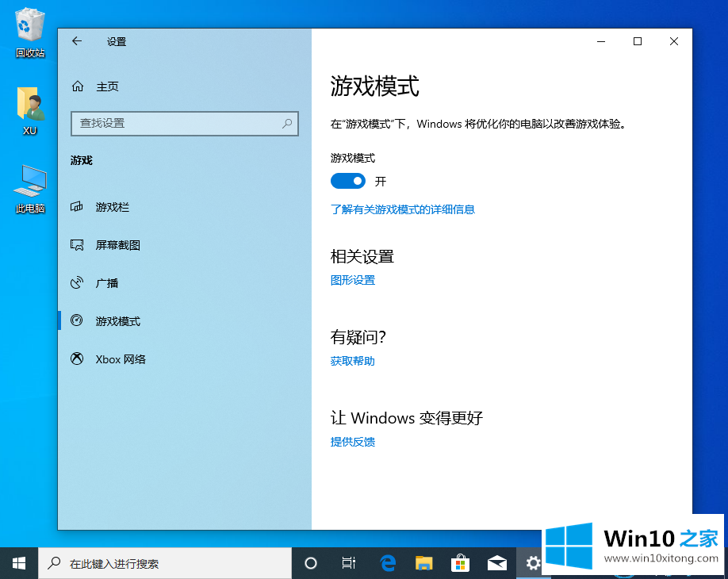This screenshot has width=728, height=579.
Task: Maximize the Settings window
Action: click(x=638, y=41)
